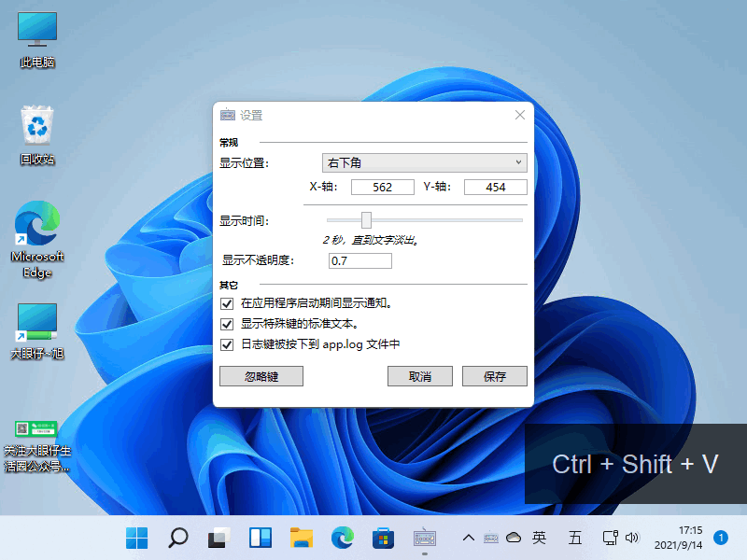Select the 关注大眼仔生活圈公众号 desktop file
747x560 pixels.
click(37, 447)
